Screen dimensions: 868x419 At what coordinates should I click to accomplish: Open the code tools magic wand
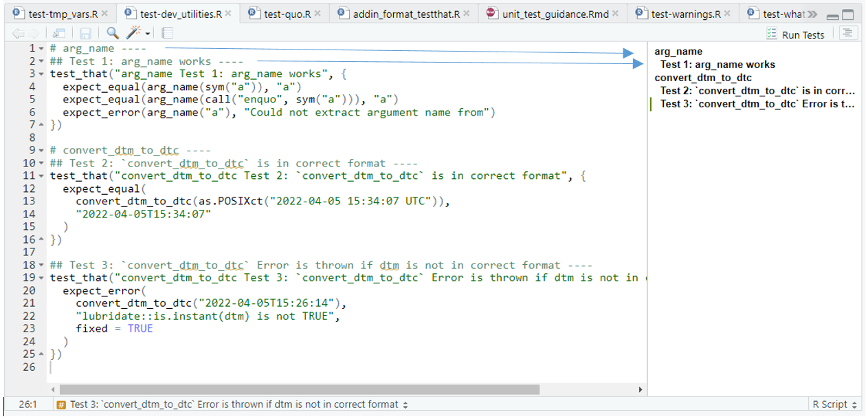(135, 33)
